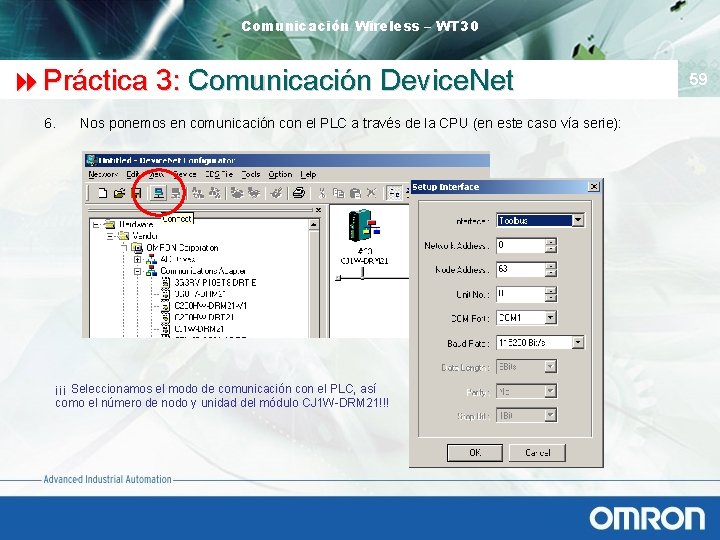Image resolution: width=720 pixels, height=540 pixels.
Task: Close the Setup Interface dialog
Action: (594, 186)
